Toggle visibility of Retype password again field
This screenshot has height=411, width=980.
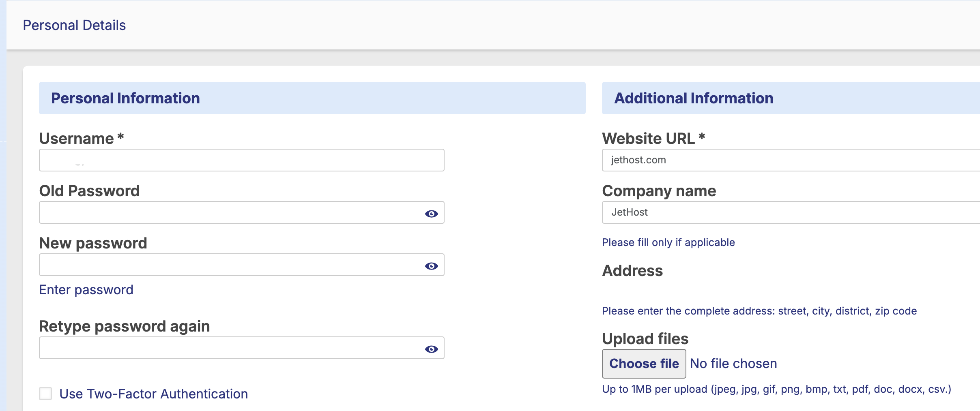[431, 349]
